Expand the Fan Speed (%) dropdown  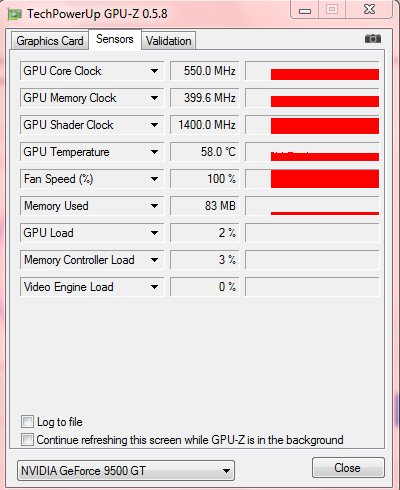(154, 179)
